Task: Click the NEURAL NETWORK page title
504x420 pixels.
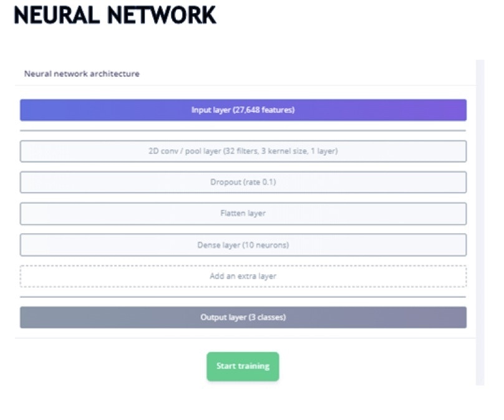Action: tap(115, 15)
